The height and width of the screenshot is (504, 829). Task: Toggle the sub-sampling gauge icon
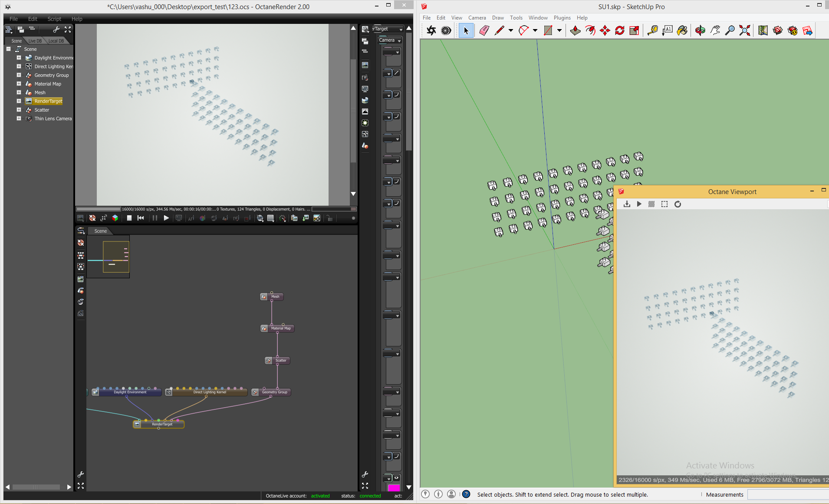[x=282, y=218]
